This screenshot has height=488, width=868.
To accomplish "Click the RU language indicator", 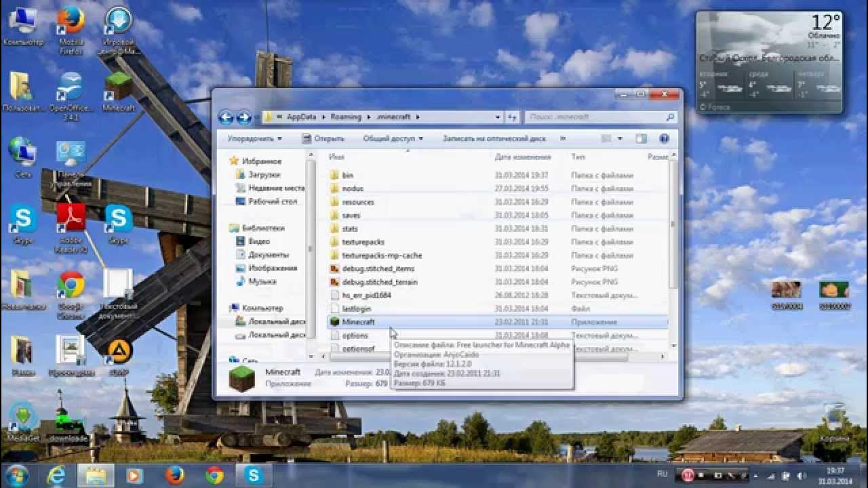I will point(662,474).
